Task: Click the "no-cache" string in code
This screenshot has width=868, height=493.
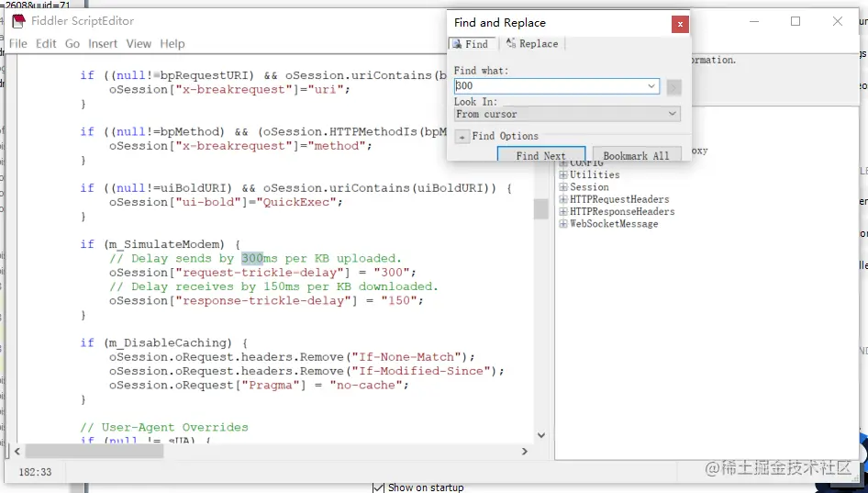Action: (x=366, y=386)
